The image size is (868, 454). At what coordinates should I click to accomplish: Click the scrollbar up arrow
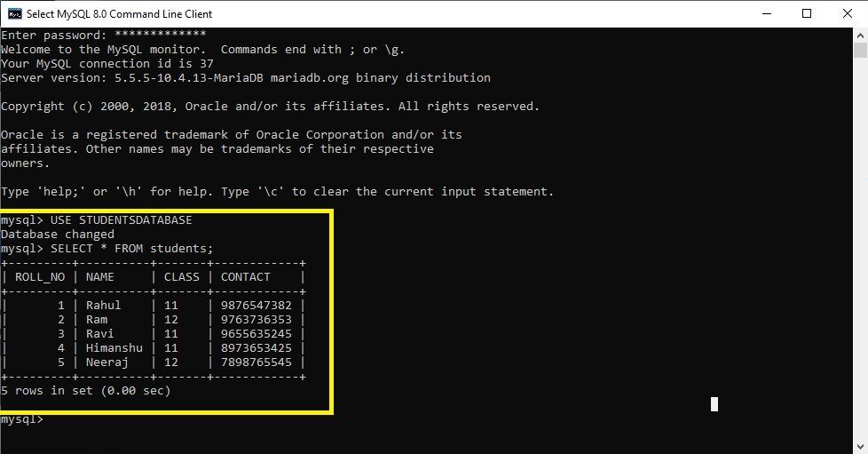click(860, 36)
